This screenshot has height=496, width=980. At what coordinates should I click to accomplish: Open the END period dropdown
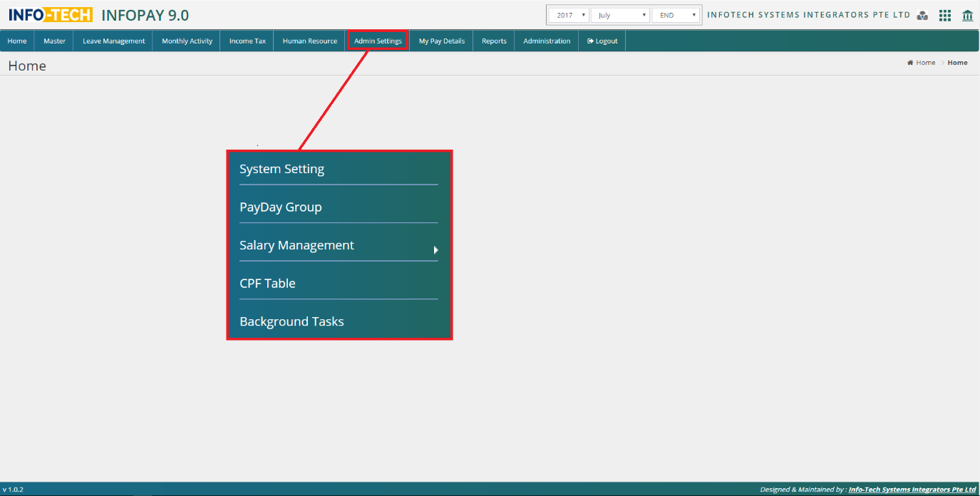click(x=676, y=15)
